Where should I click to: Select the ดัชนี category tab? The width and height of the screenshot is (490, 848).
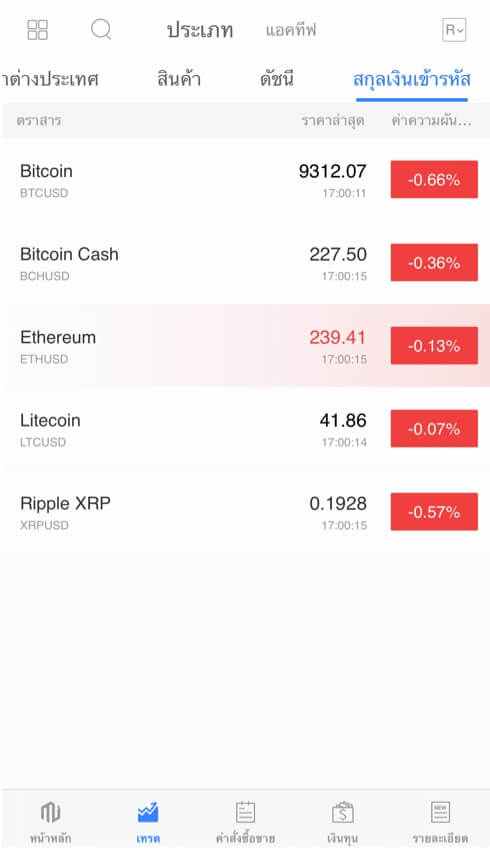276,79
